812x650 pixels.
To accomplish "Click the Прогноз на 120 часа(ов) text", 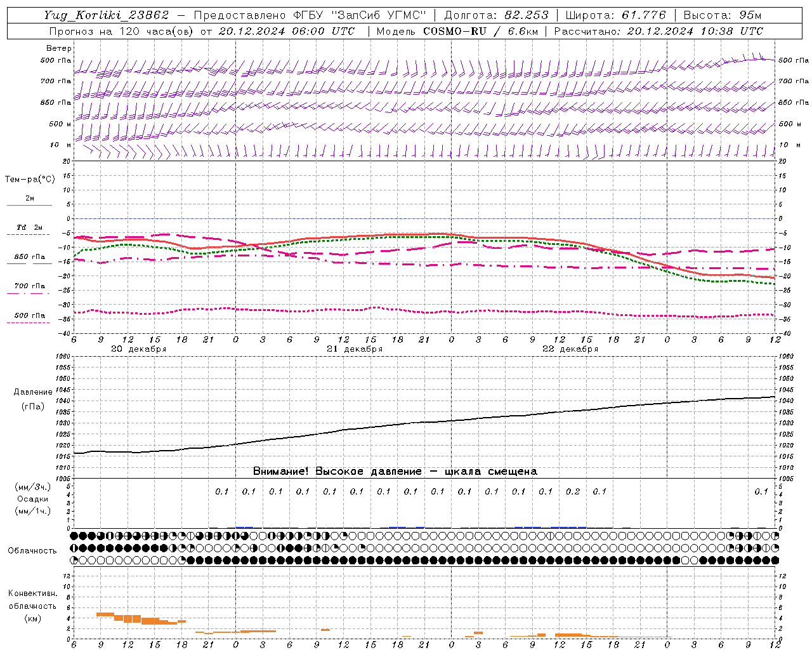I will coord(122,31).
